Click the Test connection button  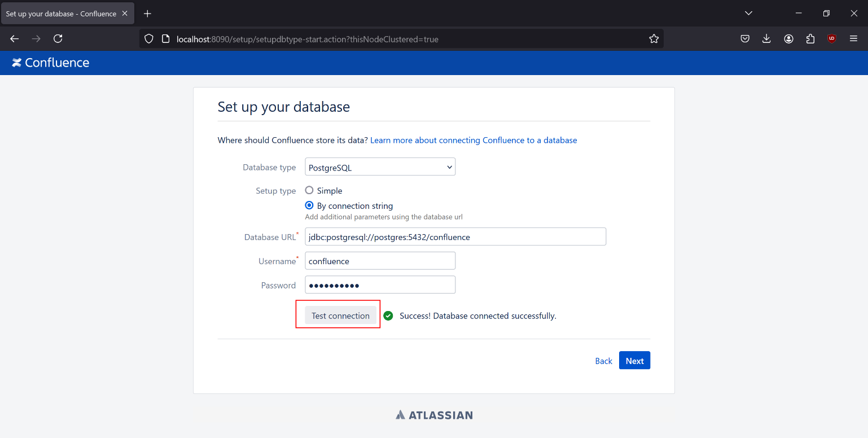[340, 316]
